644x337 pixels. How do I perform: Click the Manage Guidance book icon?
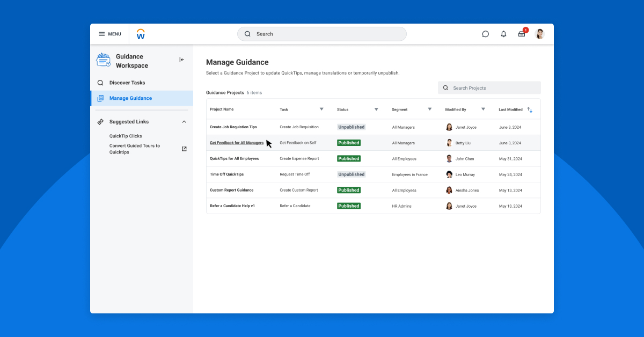[x=100, y=98]
